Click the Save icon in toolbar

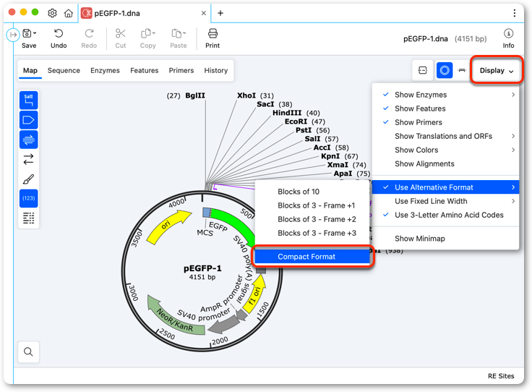(x=27, y=33)
